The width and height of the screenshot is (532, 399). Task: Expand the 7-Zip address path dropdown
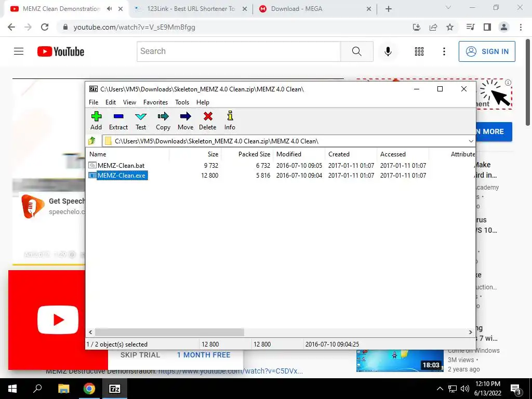point(471,141)
